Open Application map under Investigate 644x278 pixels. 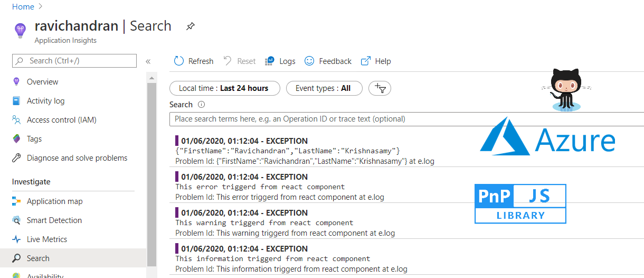click(x=54, y=201)
